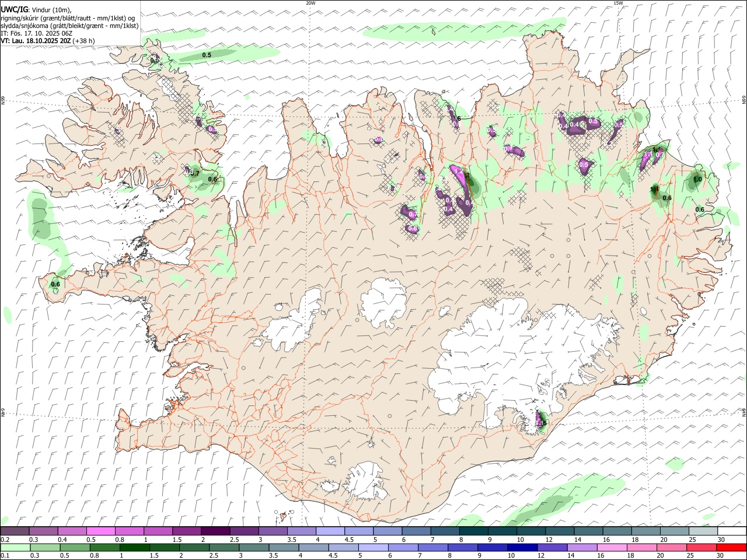Click the 20W longitude label at top
The height and width of the screenshot is (560, 747).
tap(310, 3)
